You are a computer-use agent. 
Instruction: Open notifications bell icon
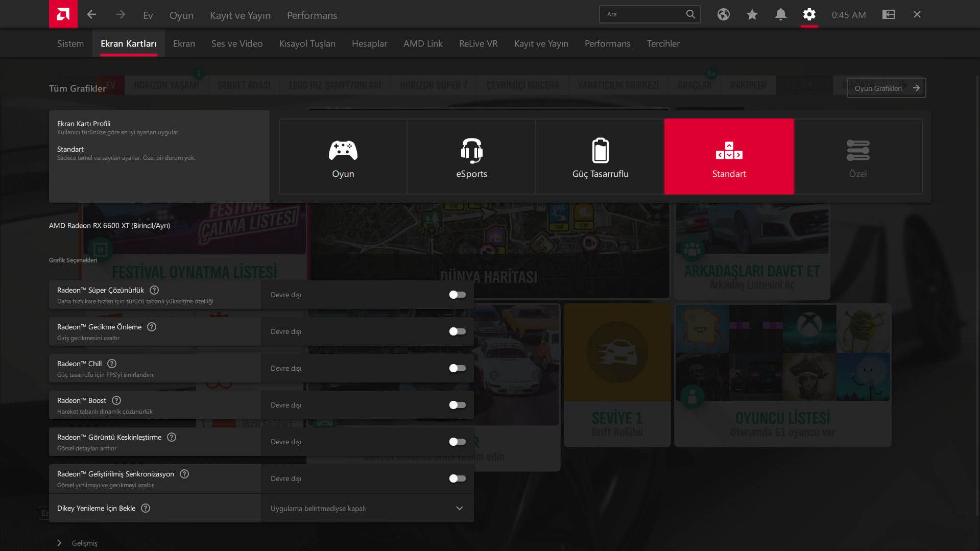click(780, 14)
